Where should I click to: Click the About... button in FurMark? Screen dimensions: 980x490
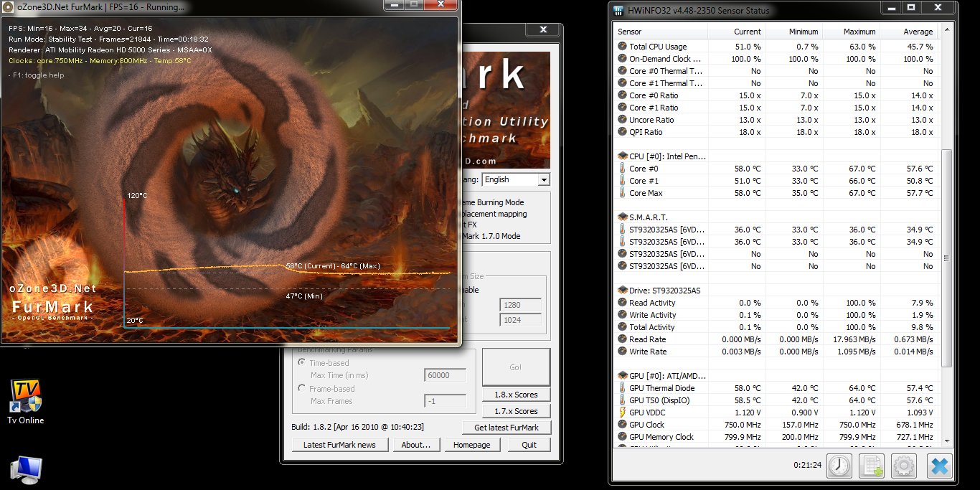click(x=416, y=445)
